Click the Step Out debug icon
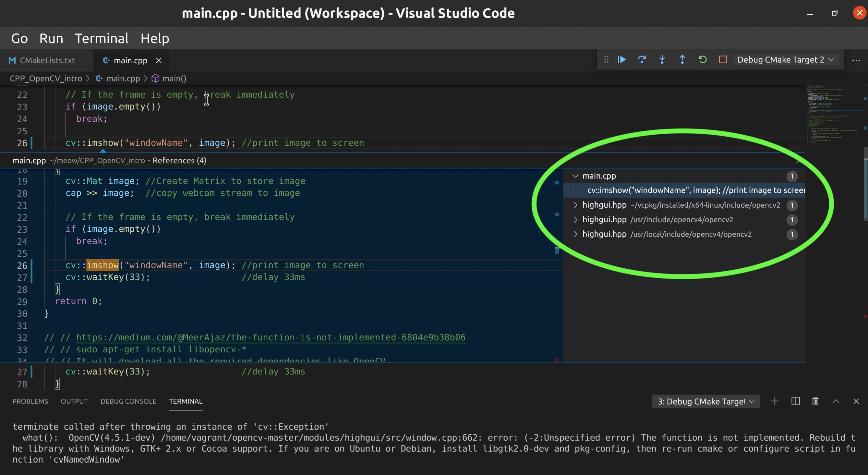The height and width of the screenshot is (475, 868). (x=682, y=60)
